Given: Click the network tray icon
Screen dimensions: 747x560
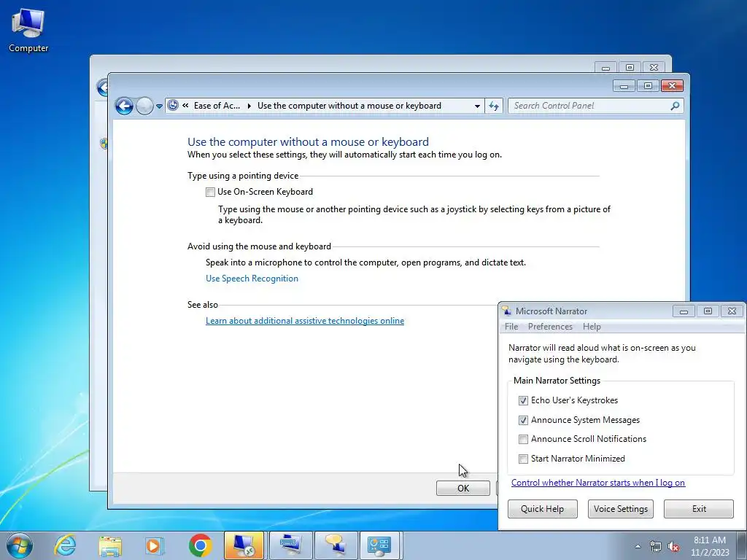Looking at the screenshot, I should [x=656, y=546].
